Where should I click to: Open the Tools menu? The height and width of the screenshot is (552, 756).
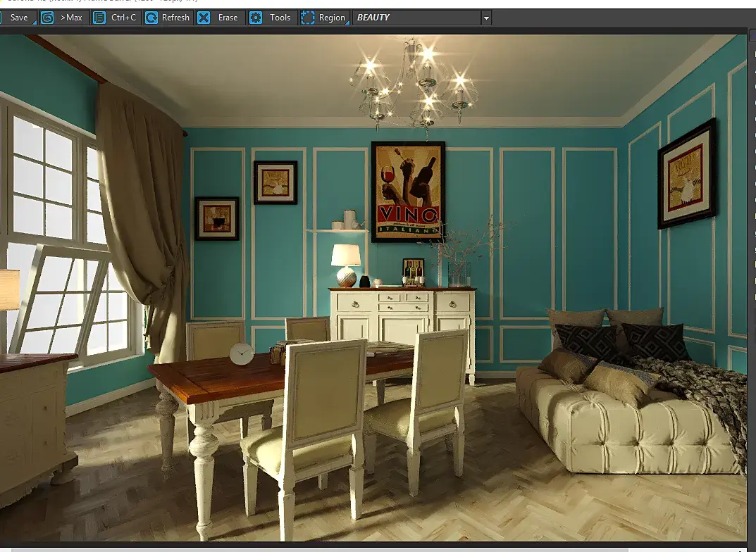click(x=273, y=18)
